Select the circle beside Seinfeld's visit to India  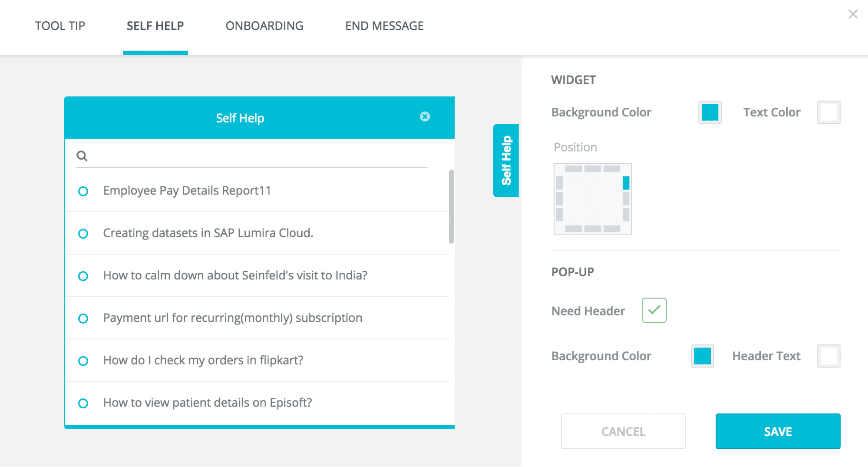(x=83, y=276)
